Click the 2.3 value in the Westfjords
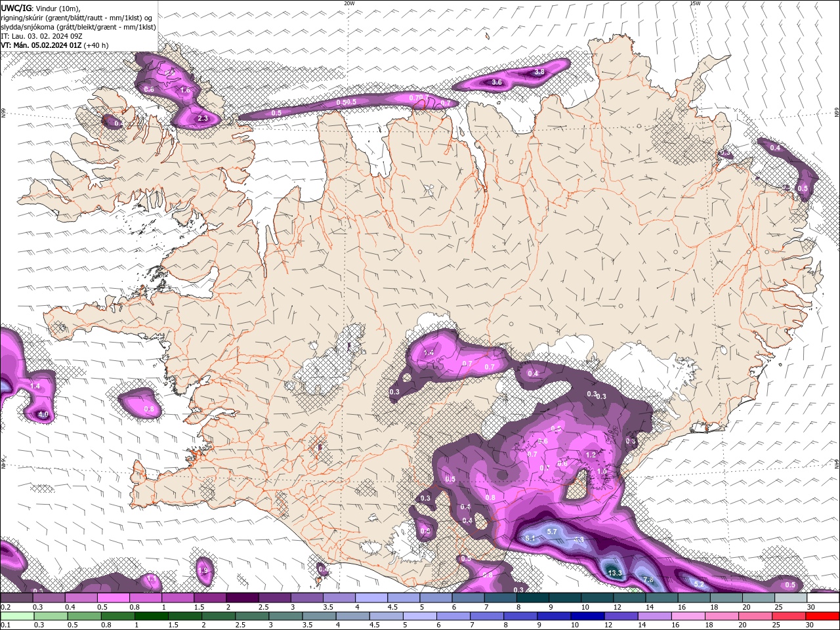 pos(203,119)
